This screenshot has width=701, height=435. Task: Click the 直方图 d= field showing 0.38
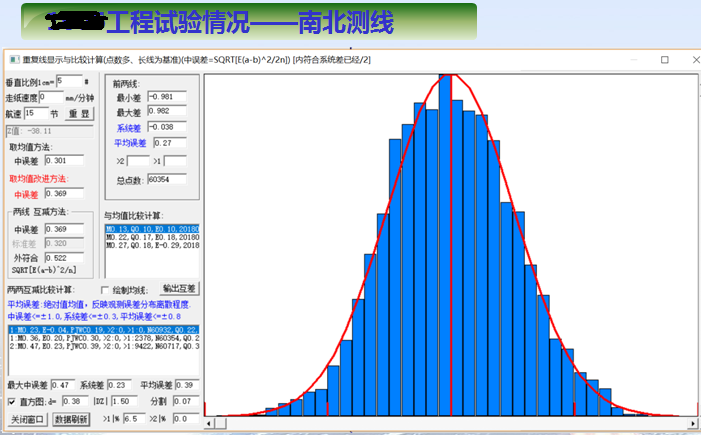point(75,401)
